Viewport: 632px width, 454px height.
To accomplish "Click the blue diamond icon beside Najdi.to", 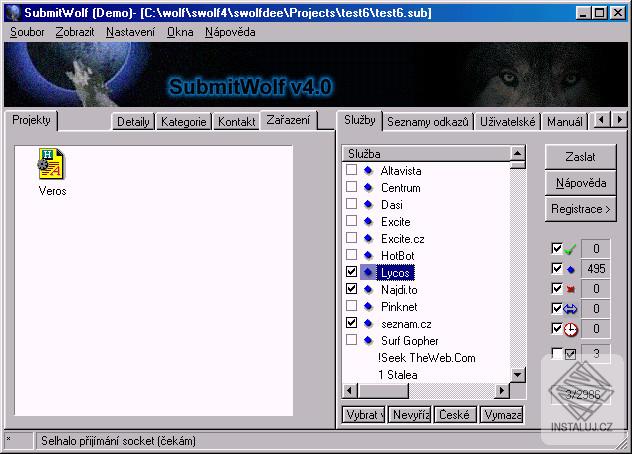I will (368, 289).
